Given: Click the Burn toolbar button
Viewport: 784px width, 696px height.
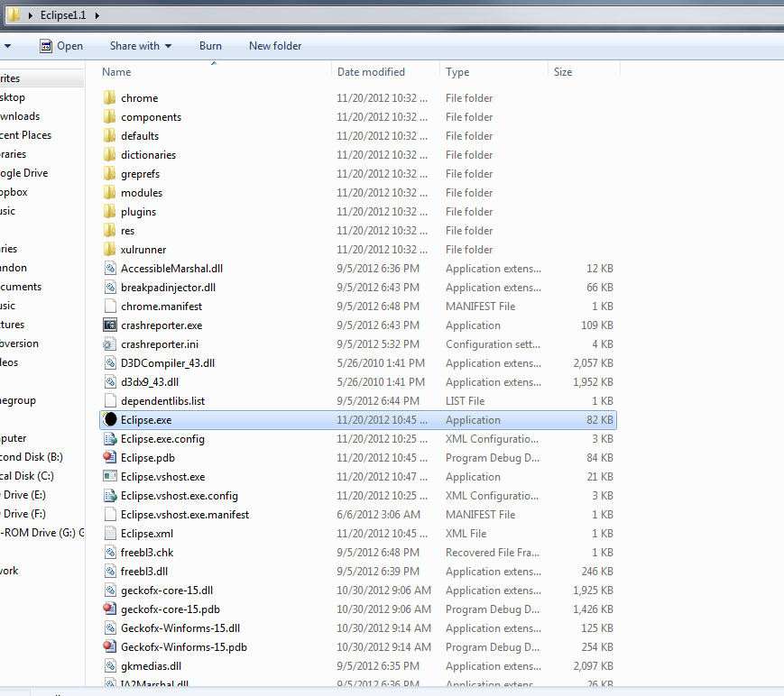Looking at the screenshot, I should coord(210,46).
